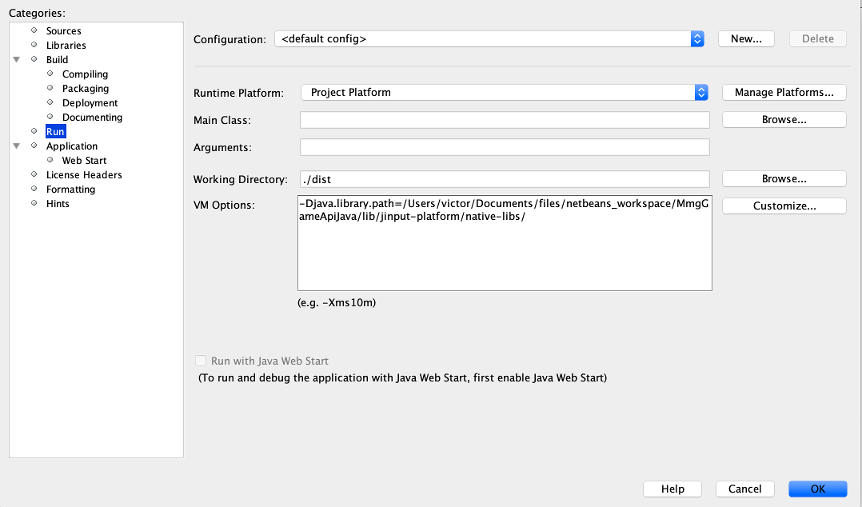Toggle Run with Java Web Start checkbox
Screen dimensions: 862x507
pyautogui.click(x=201, y=361)
